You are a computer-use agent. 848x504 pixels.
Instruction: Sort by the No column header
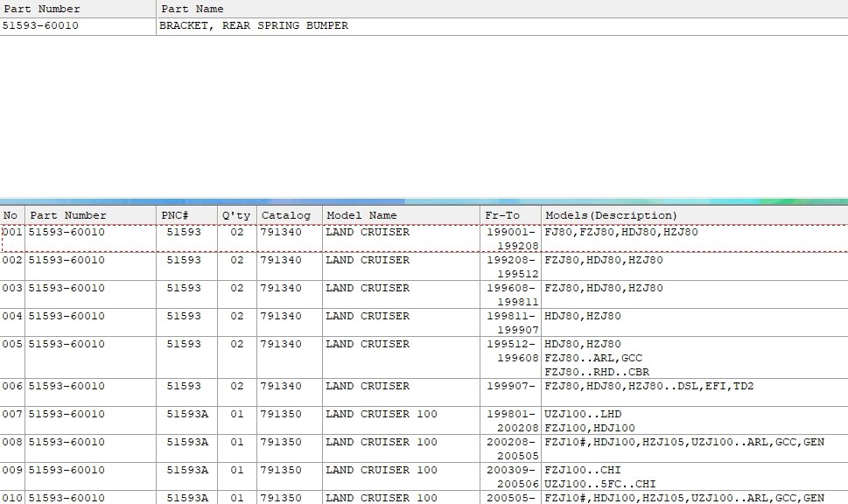(x=12, y=215)
